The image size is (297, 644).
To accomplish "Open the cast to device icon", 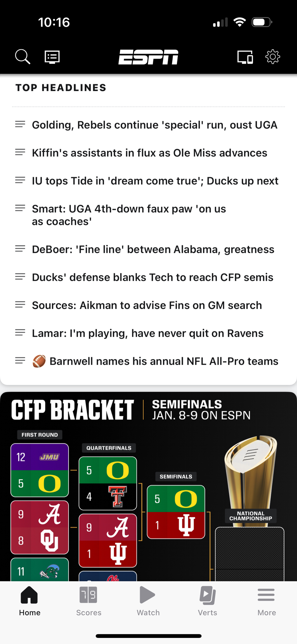I will (x=245, y=57).
